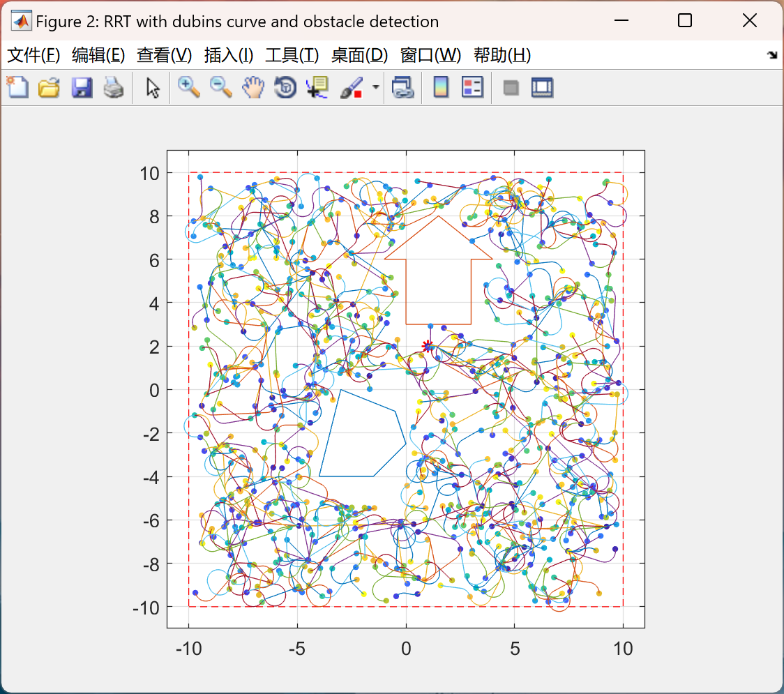The width and height of the screenshot is (784, 694).
Task: Open the 文件(F) menu
Action: click(x=33, y=55)
